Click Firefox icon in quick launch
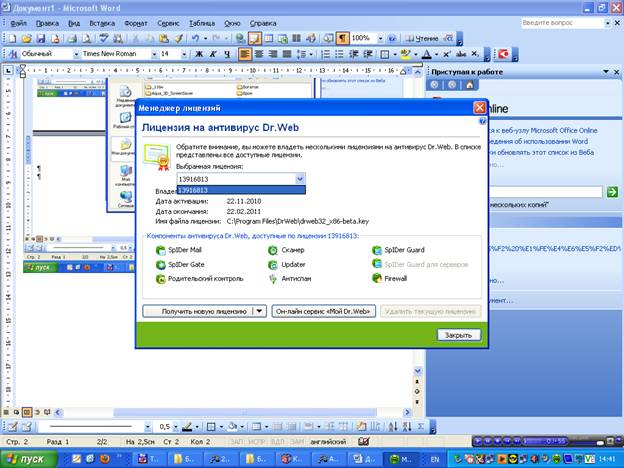 pos(105,459)
